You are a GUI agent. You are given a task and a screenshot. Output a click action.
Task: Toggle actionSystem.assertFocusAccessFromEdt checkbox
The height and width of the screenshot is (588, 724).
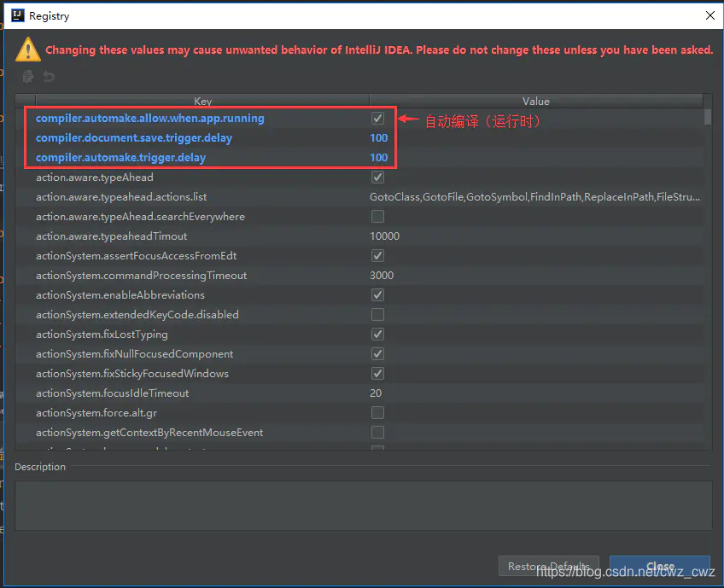pyautogui.click(x=377, y=256)
